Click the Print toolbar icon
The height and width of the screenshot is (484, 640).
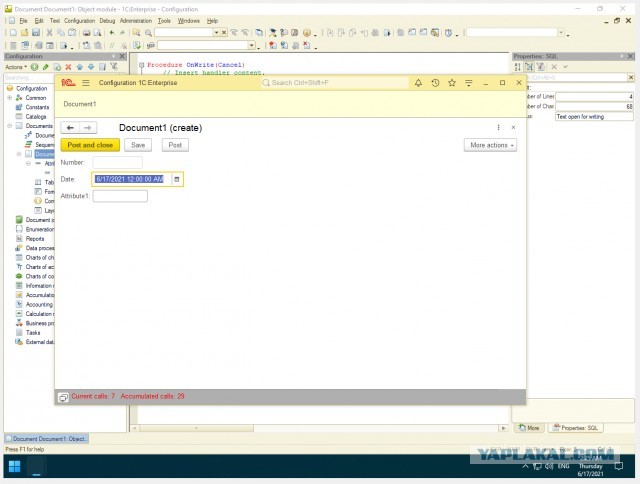(x=87, y=33)
